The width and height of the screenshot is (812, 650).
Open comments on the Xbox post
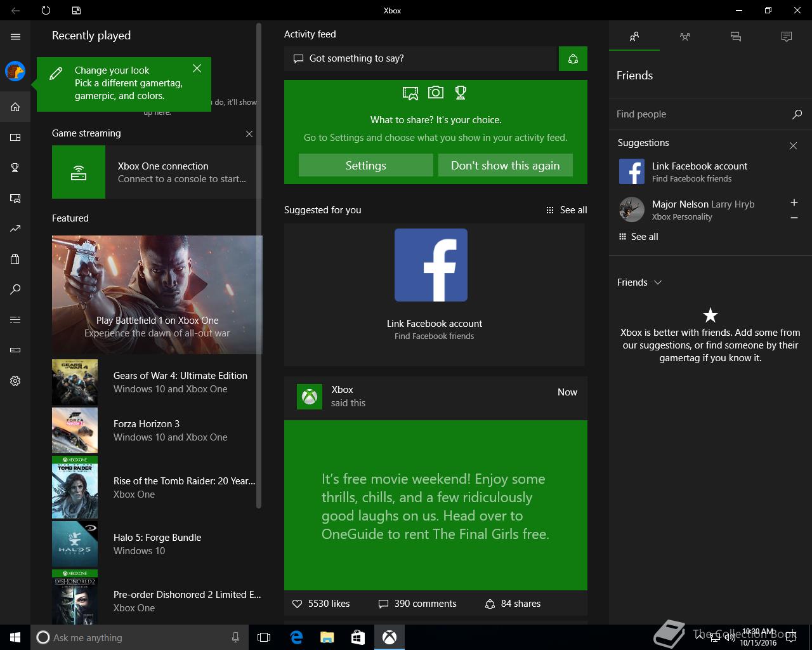coord(417,604)
